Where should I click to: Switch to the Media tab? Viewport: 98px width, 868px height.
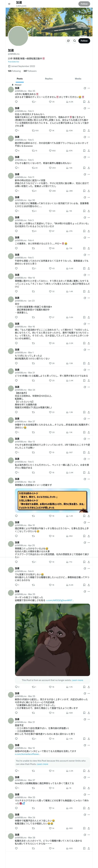(78, 79)
